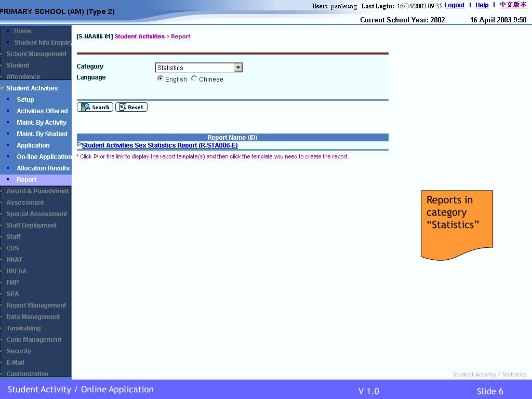Expand the SPA menu

click(x=12, y=294)
